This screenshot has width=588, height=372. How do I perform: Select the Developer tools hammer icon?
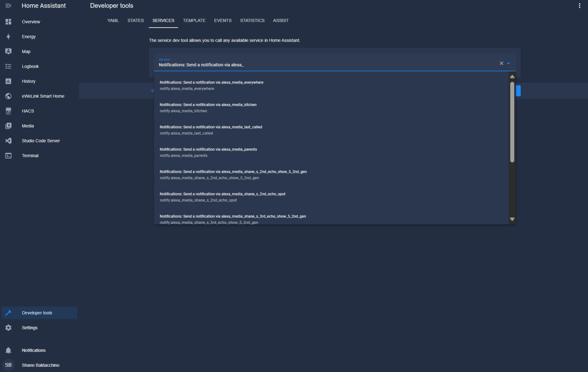[x=8, y=313]
